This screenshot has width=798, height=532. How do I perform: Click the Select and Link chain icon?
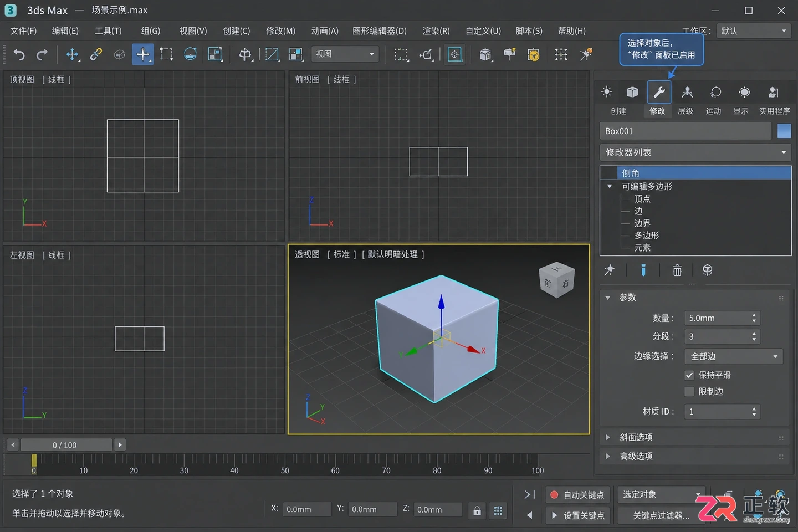[96, 54]
